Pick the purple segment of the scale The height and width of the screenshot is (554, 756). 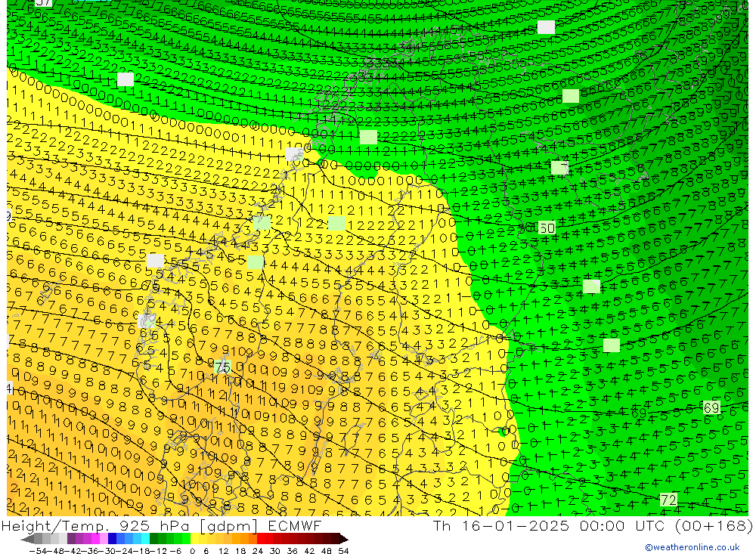[71, 539]
